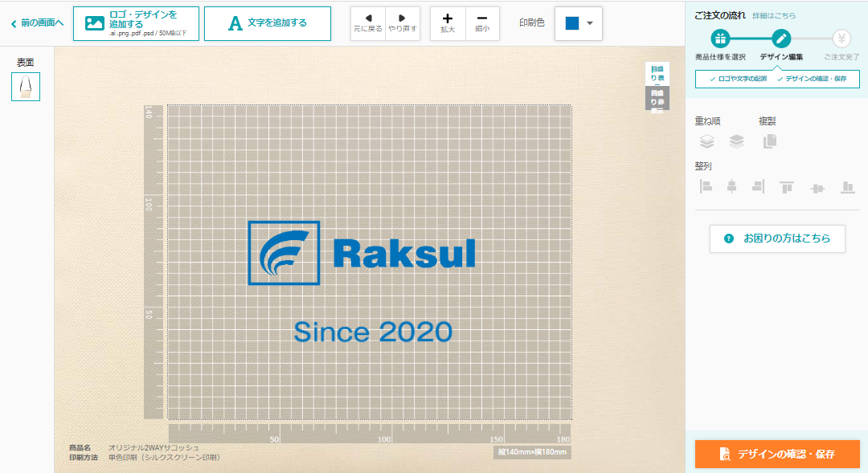This screenshot has width=868, height=473.
Task: Select ロゴや文字の配置 sub-step
Action: pyautogui.click(x=738, y=79)
